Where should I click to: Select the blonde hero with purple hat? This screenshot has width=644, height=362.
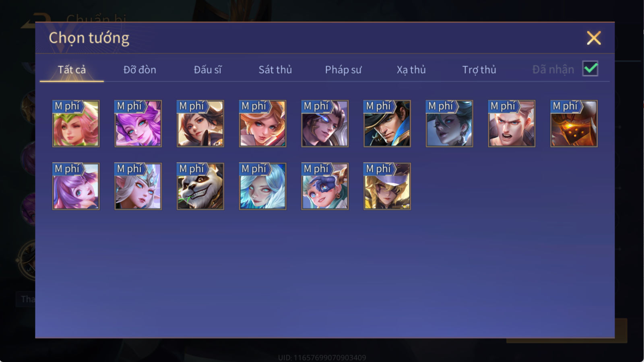387,186
